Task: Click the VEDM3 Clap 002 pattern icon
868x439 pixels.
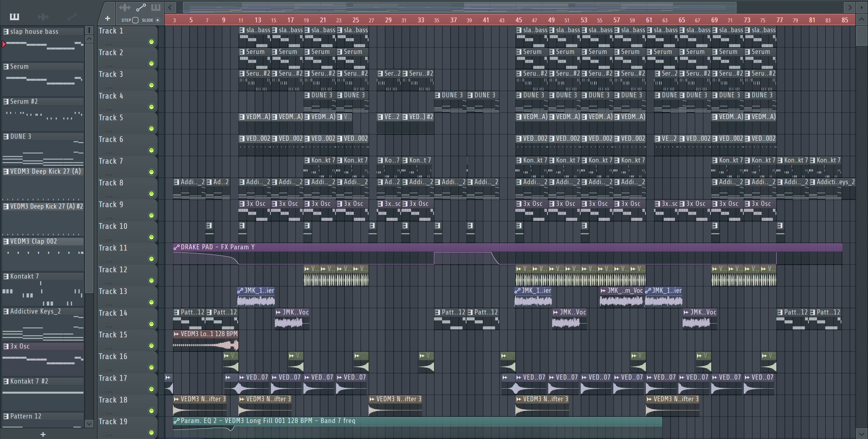Action: (x=6, y=241)
